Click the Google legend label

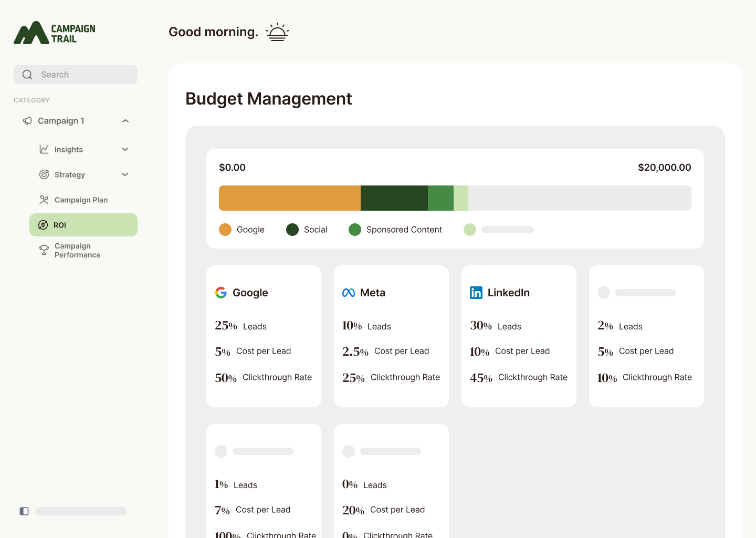[250, 230]
